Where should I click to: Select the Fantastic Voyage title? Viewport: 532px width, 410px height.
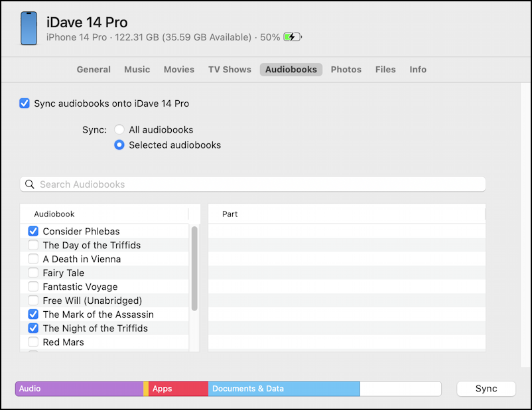coord(80,287)
